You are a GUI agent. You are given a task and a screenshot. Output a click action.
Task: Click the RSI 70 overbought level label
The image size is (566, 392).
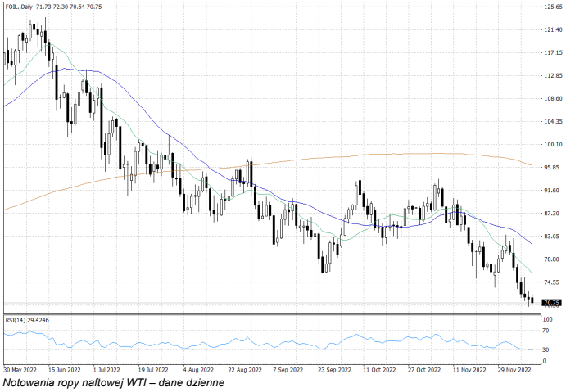pos(546,331)
